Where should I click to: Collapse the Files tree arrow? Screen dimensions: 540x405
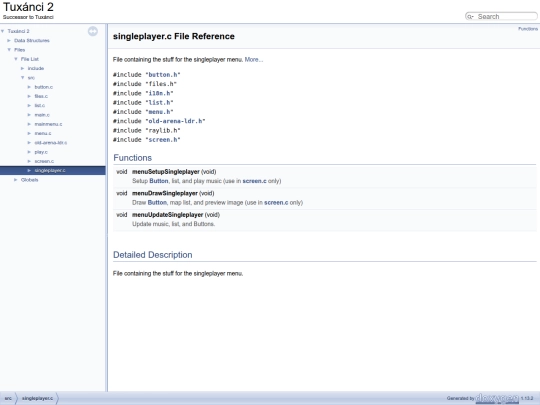(9, 50)
